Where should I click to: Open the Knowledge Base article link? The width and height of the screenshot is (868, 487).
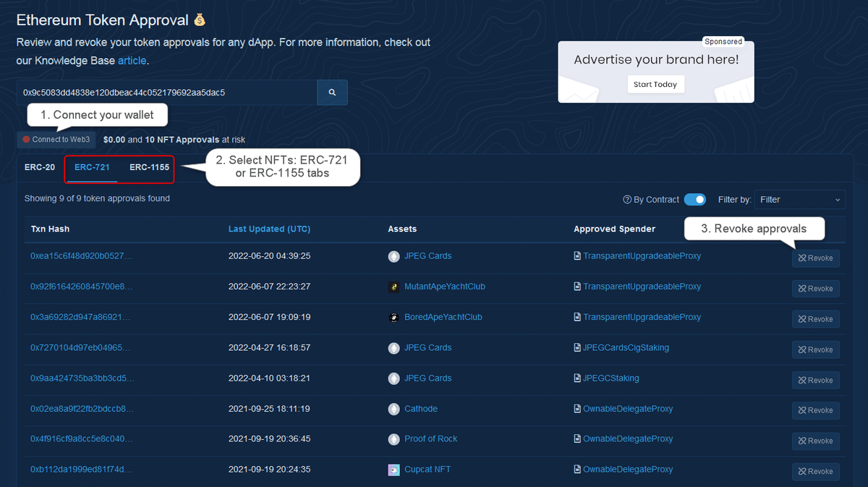tap(132, 61)
